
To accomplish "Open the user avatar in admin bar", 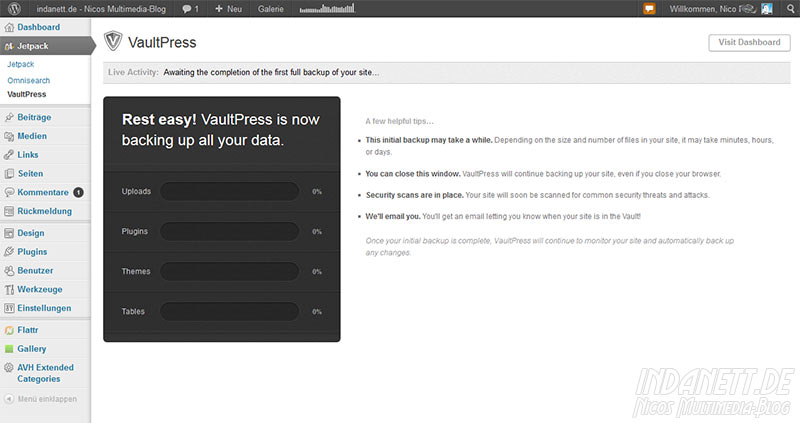I will pos(767,9).
